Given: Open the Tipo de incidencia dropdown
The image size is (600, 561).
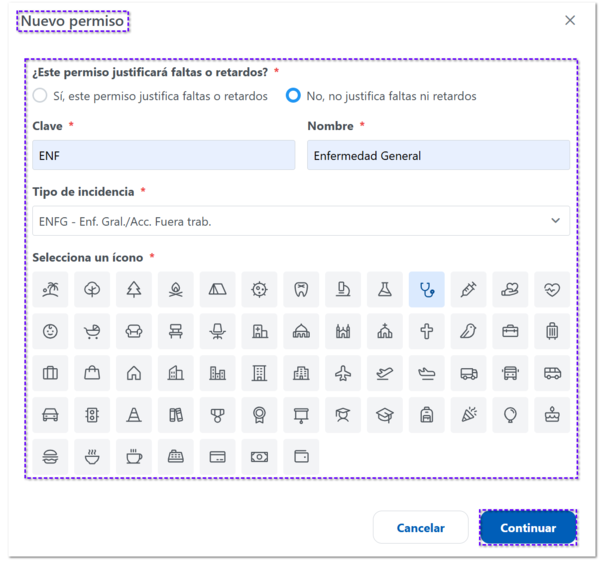Looking at the screenshot, I should [301, 221].
